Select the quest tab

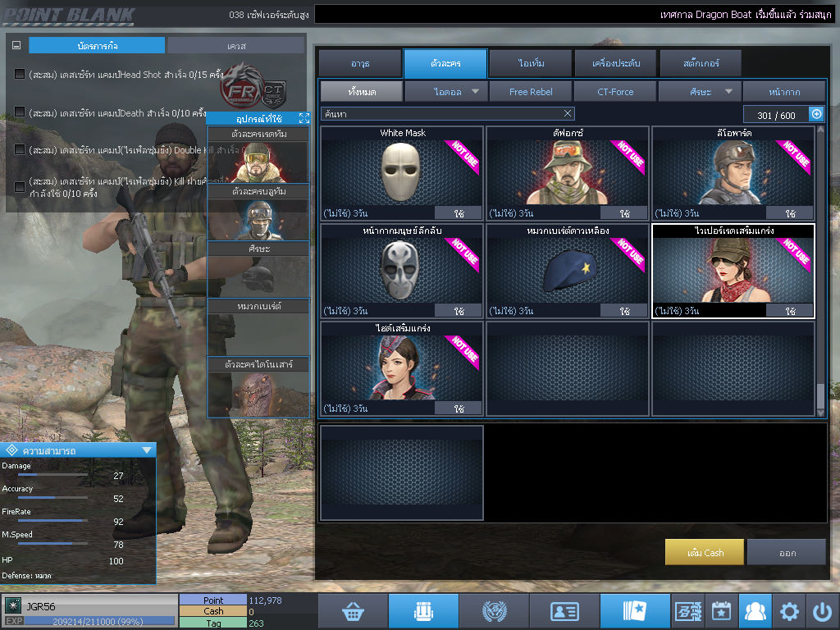point(236,46)
